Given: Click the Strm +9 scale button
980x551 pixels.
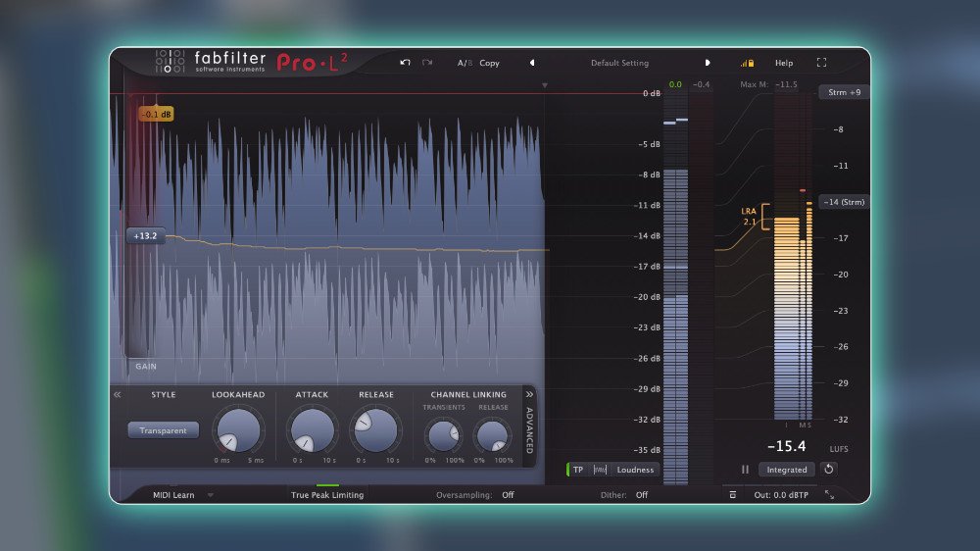Looking at the screenshot, I should 844,92.
